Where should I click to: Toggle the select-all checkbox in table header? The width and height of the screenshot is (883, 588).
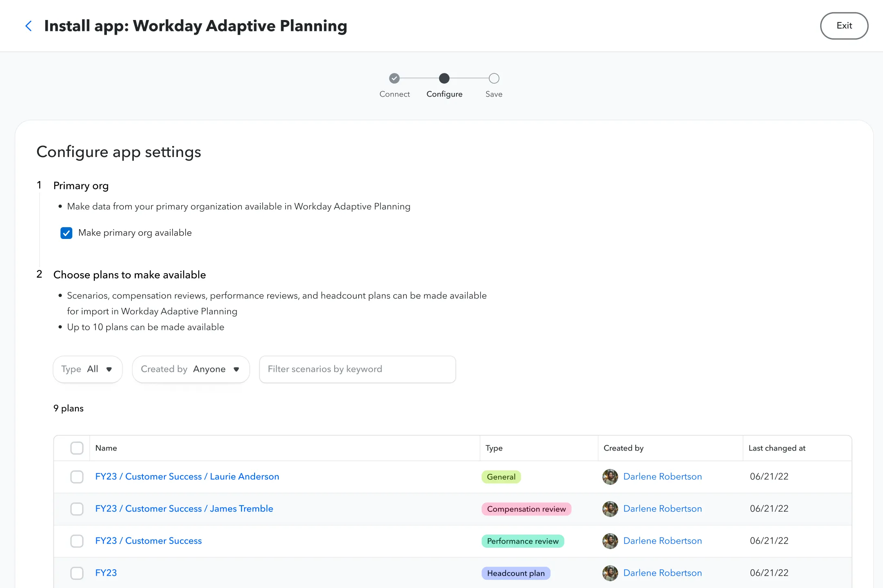pyautogui.click(x=77, y=448)
